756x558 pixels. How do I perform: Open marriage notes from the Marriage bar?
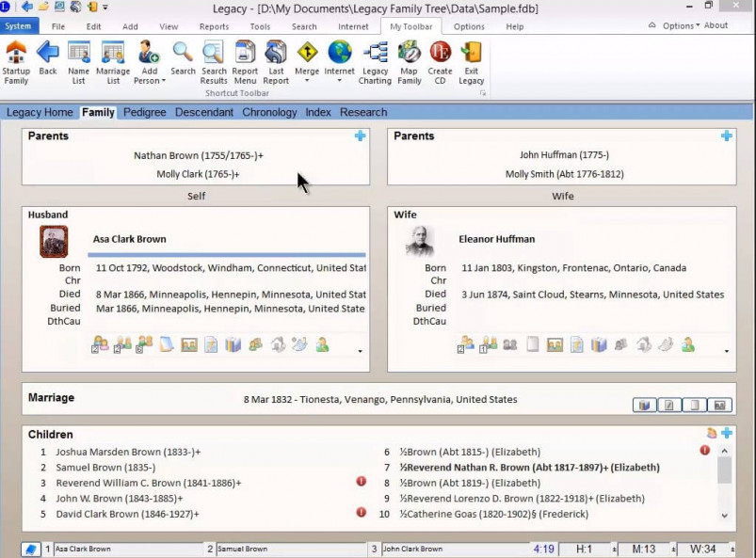click(x=669, y=405)
